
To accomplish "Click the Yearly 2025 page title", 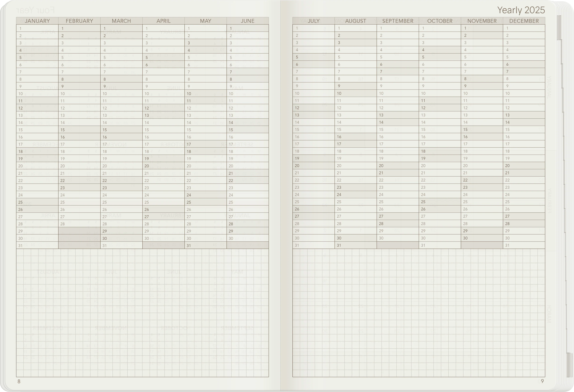I will 521,10.
